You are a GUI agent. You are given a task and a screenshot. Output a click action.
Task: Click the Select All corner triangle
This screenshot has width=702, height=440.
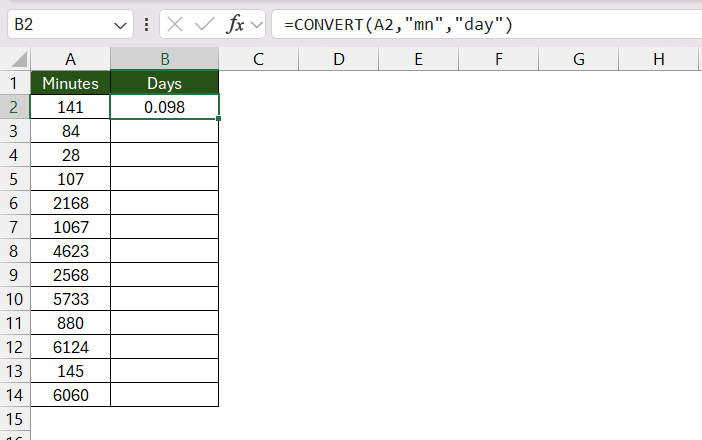[x=19, y=59]
